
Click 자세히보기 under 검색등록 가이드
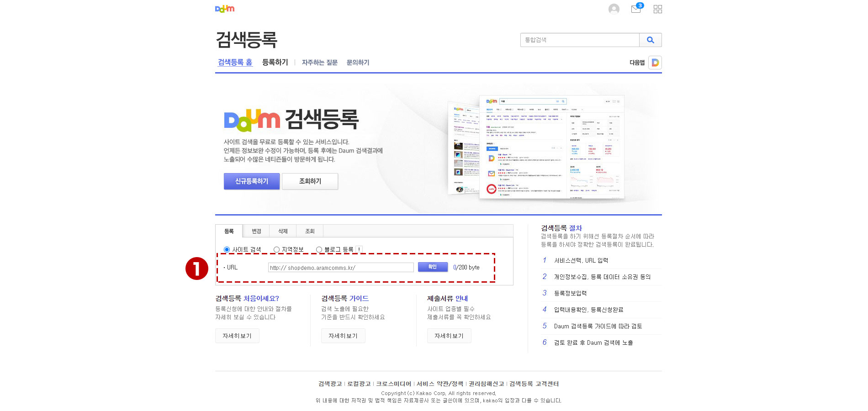(x=343, y=336)
